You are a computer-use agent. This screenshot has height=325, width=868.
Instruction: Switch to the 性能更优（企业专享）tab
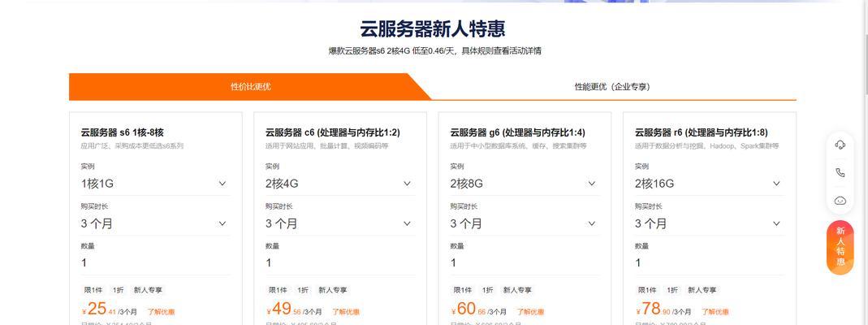click(611, 87)
